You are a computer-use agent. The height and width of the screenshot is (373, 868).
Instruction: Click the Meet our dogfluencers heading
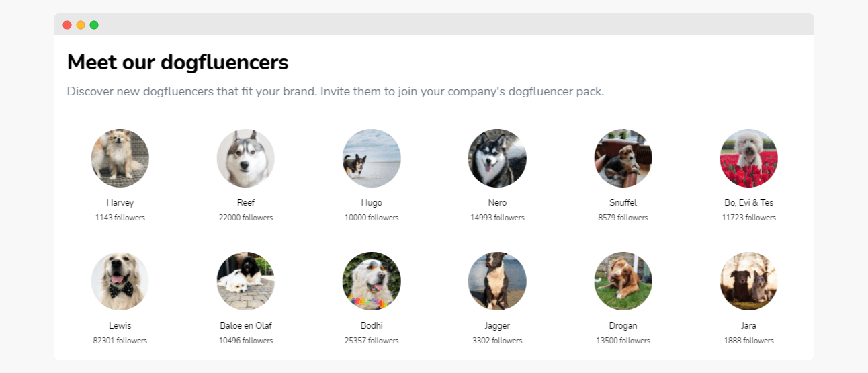(x=178, y=63)
